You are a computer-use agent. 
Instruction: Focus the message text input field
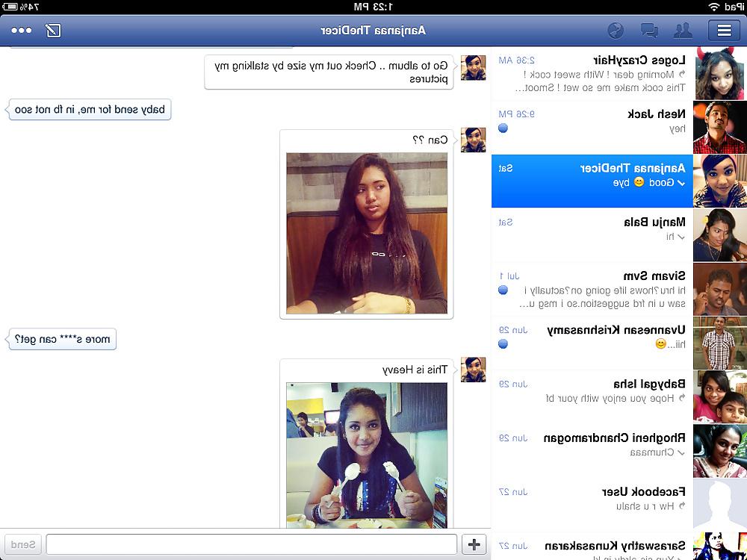(x=252, y=544)
